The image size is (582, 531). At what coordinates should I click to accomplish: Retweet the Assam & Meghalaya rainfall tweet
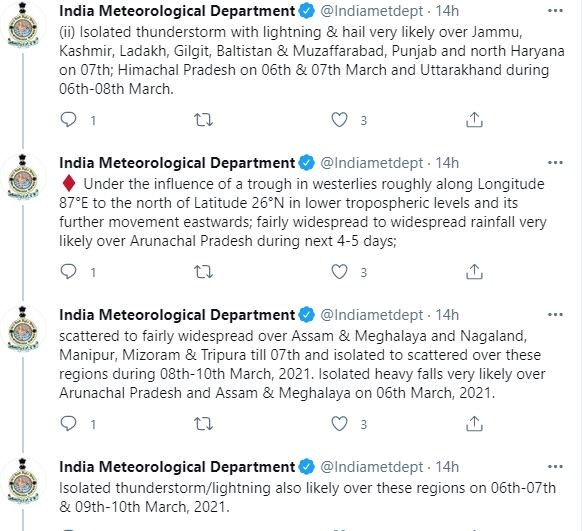[203, 423]
